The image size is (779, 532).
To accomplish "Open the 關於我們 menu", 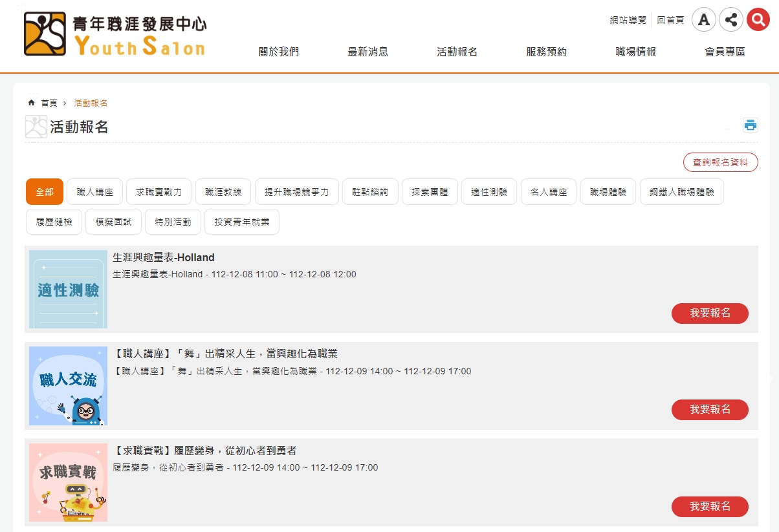I will point(278,52).
